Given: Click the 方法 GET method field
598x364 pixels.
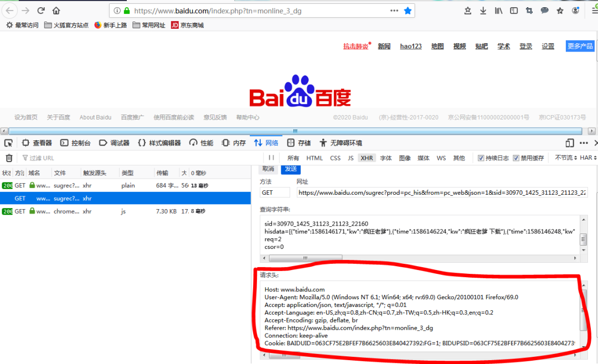Looking at the screenshot, I should (275, 193).
